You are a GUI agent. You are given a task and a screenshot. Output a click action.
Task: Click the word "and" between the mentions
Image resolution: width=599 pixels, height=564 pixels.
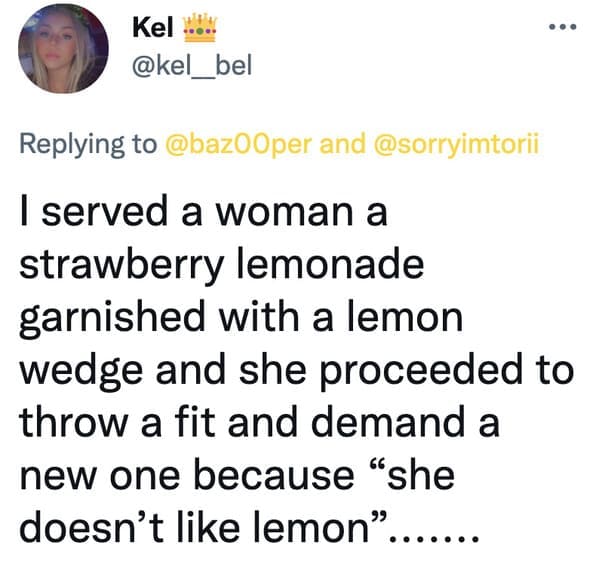tap(342, 143)
